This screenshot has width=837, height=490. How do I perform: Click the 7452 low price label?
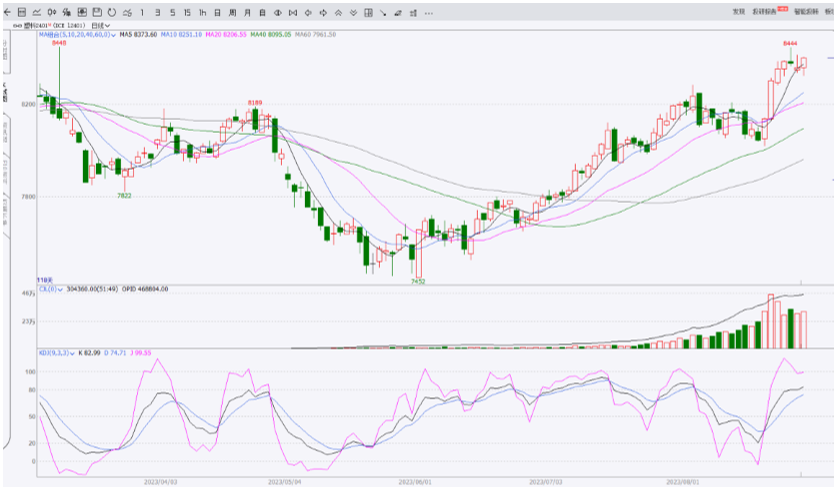(x=418, y=282)
